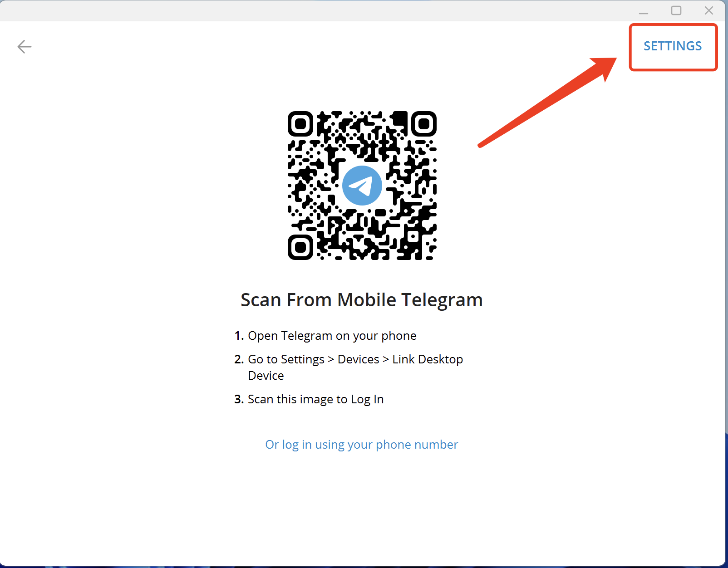Open SETTINGS in the top-right corner

pyautogui.click(x=672, y=46)
